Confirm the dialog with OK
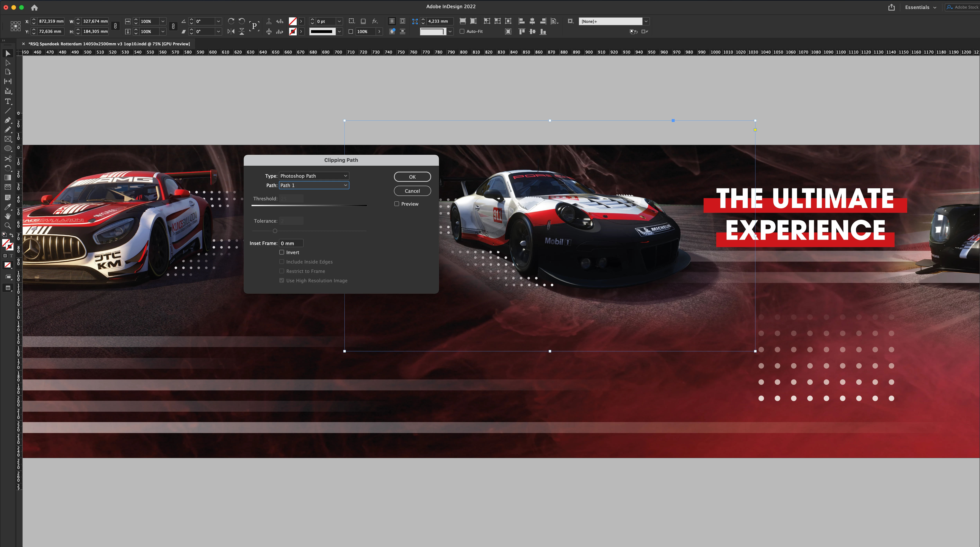 (x=412, y=177)
